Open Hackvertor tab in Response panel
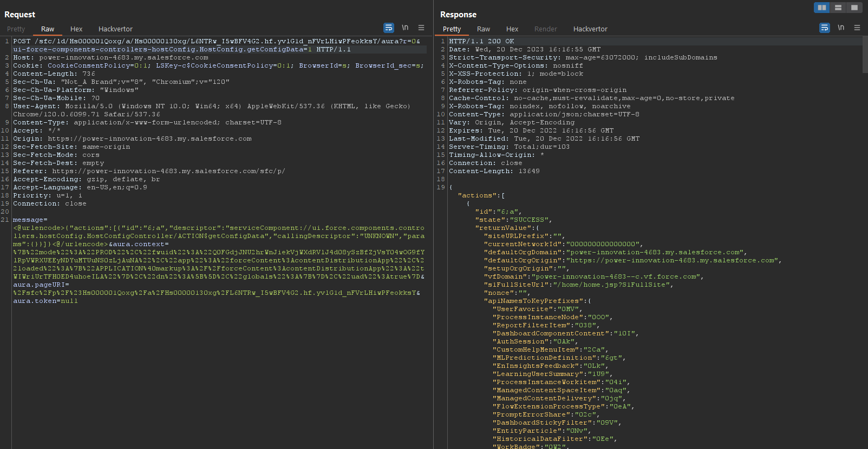This screenshot has height=449, width=868. 590,29
